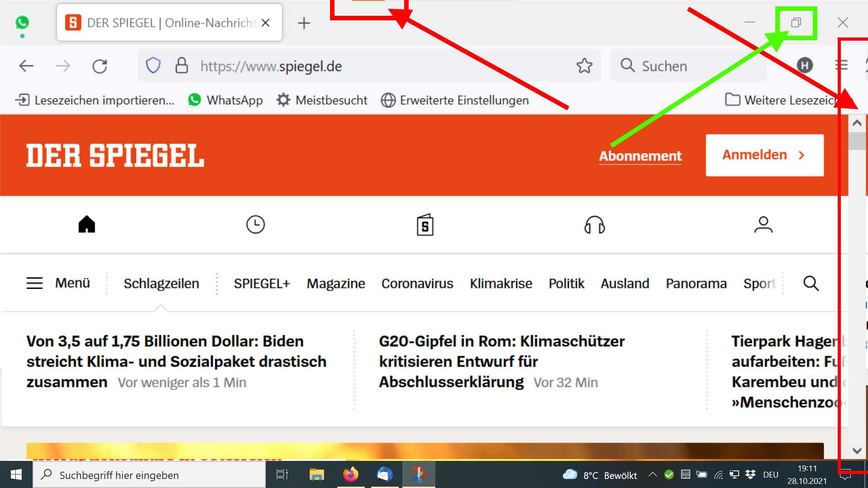Open the tracking protection shield icon
This screenshot has width=868, height=488.
pyautogui.click(x=153, y=66)
